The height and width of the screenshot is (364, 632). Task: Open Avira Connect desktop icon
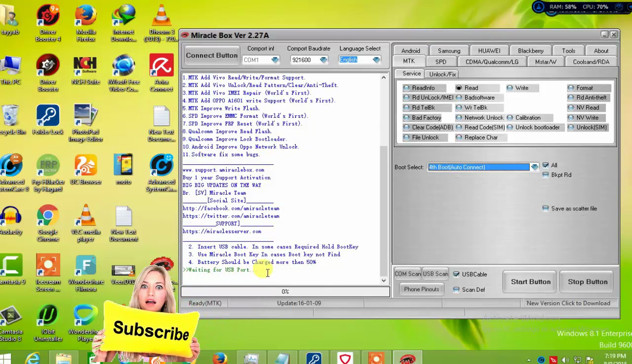(x=161, y=73)
